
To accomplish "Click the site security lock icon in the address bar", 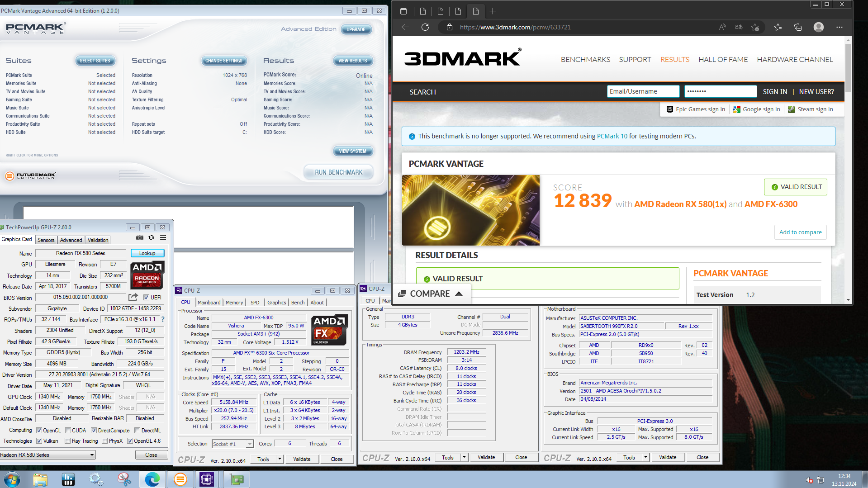I will [x=449, y=27].
